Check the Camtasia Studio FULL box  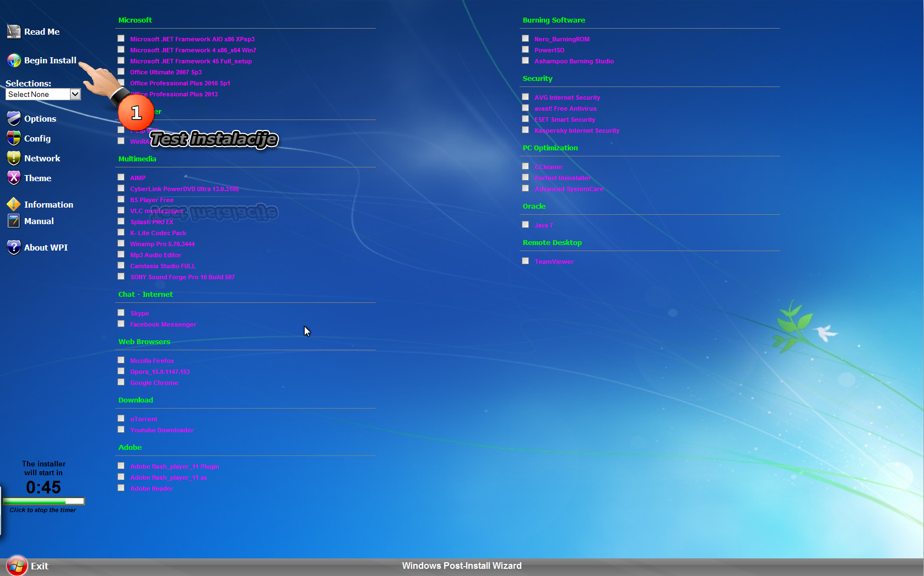click(x=121, y=265)
